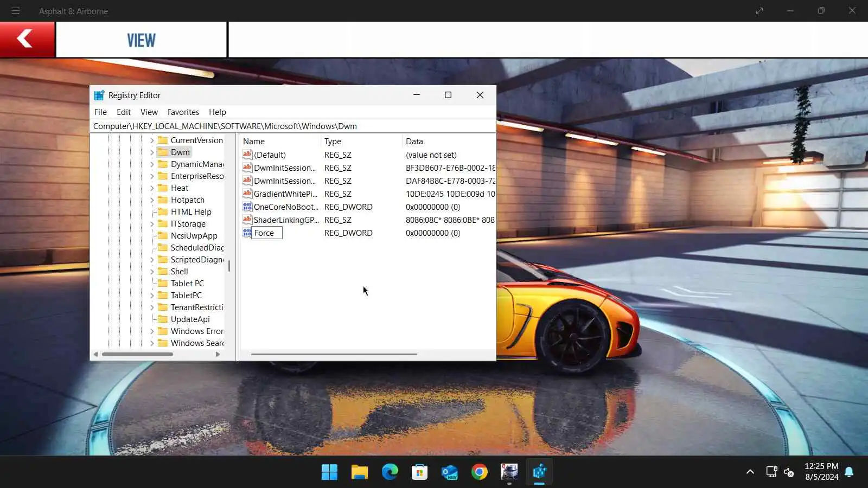Open Outlook from the taskbar

point(449,472)
